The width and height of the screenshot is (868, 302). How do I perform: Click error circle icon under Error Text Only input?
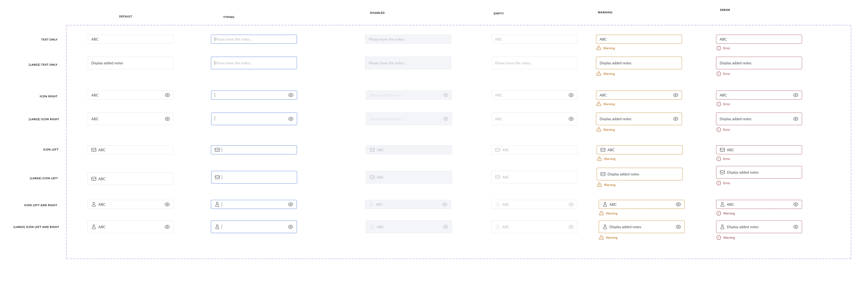click(x=719, y=48)
